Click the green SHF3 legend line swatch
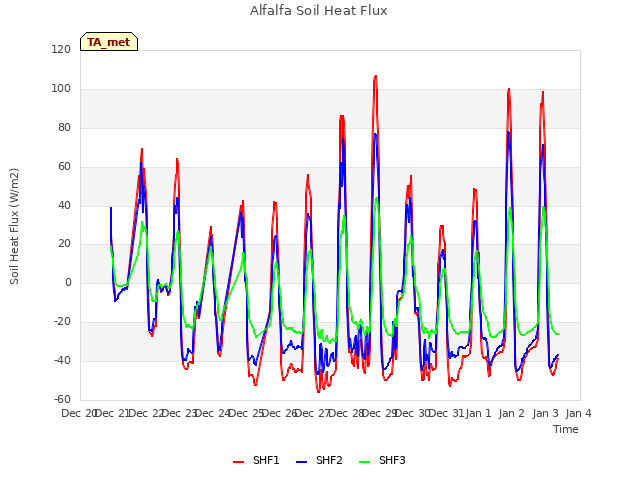 (364, 462)
